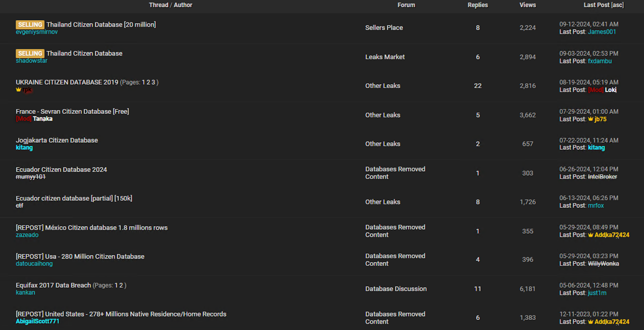Open the Sellers Place forum link
The width and height of the screenshot is (644, 330).
pyautogui.click(x=384, y=28)
